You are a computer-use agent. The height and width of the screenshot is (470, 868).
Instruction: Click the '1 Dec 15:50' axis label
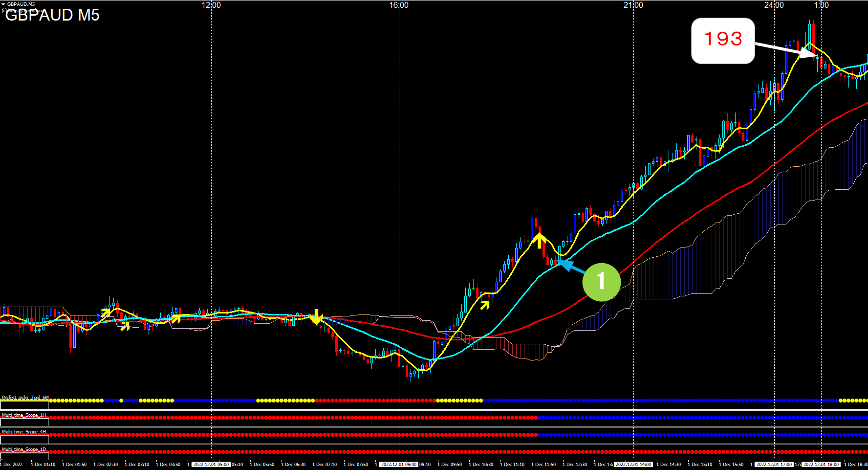point(731,465)
